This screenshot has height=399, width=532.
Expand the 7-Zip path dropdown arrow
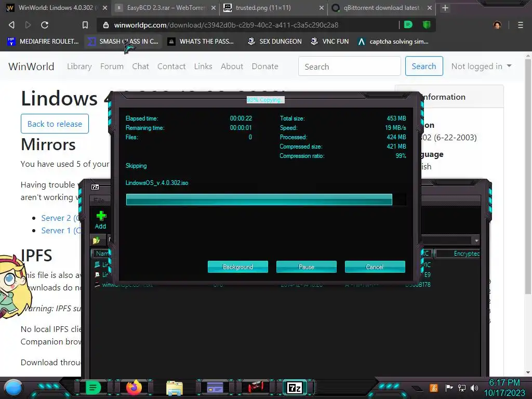pos(476,241)
